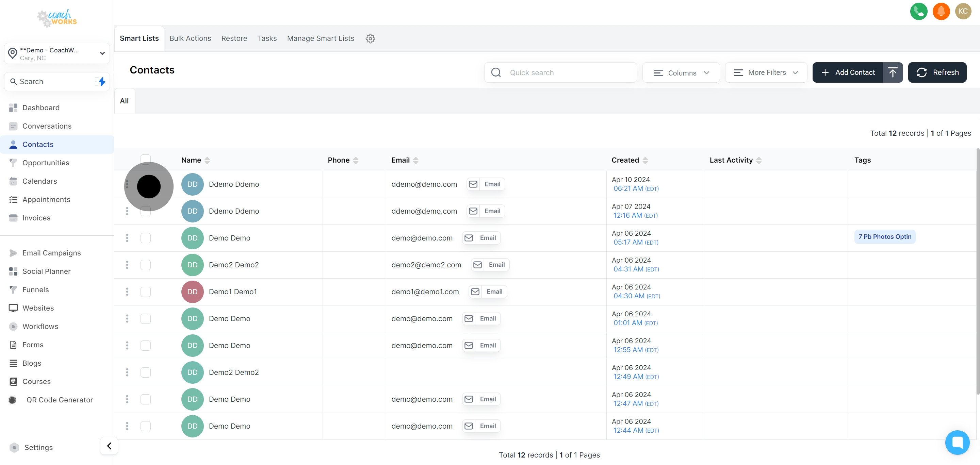The width and height of the screenshot is (980, 465).
Task: Click envelope Email icon for demo2@demo2.com
Action: click(477, 265)
